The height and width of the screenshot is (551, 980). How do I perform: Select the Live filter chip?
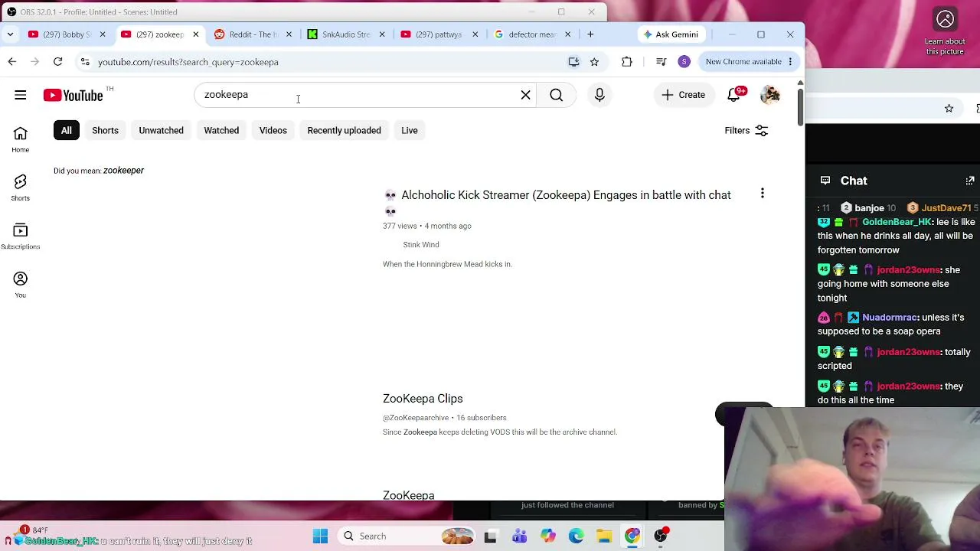pos(410,130)
